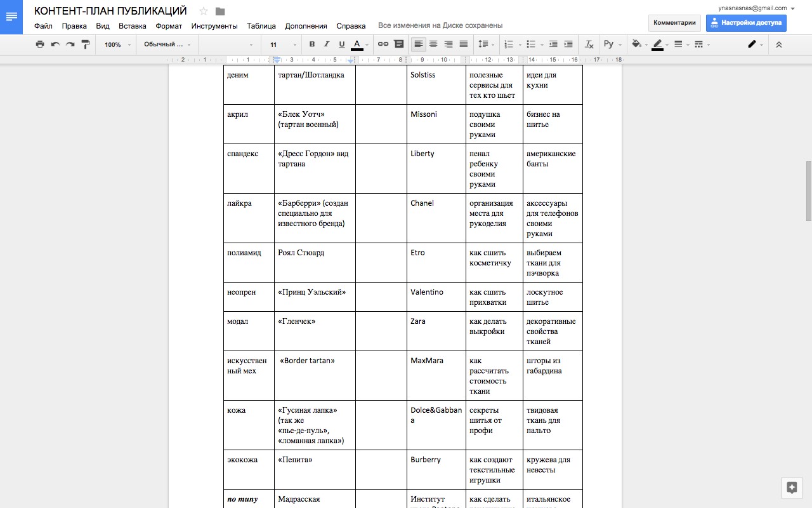Click the cell 'как делать выкройки'
This screenshot has height=508, width=812.
coord(494,331)
